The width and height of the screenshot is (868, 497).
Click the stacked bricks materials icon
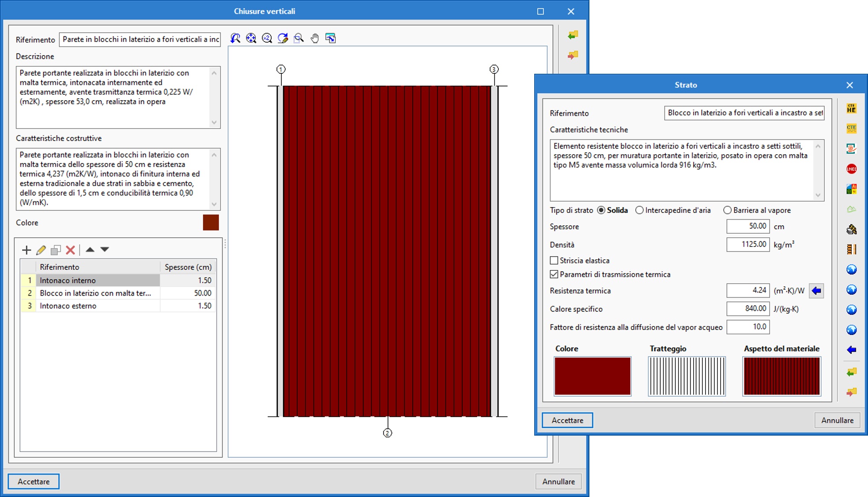point(852,229)
